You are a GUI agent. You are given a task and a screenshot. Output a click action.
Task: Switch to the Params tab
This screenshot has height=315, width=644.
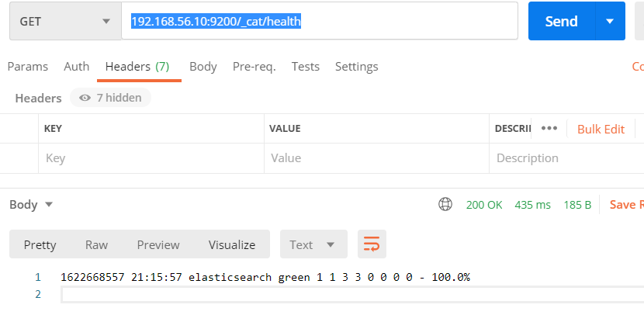coord(27,67)
